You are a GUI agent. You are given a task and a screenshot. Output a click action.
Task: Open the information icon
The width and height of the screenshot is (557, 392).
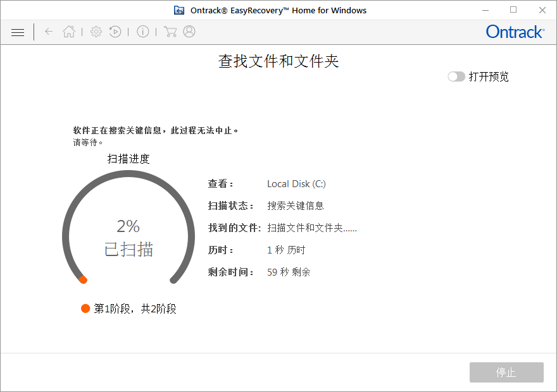point(143,32)
